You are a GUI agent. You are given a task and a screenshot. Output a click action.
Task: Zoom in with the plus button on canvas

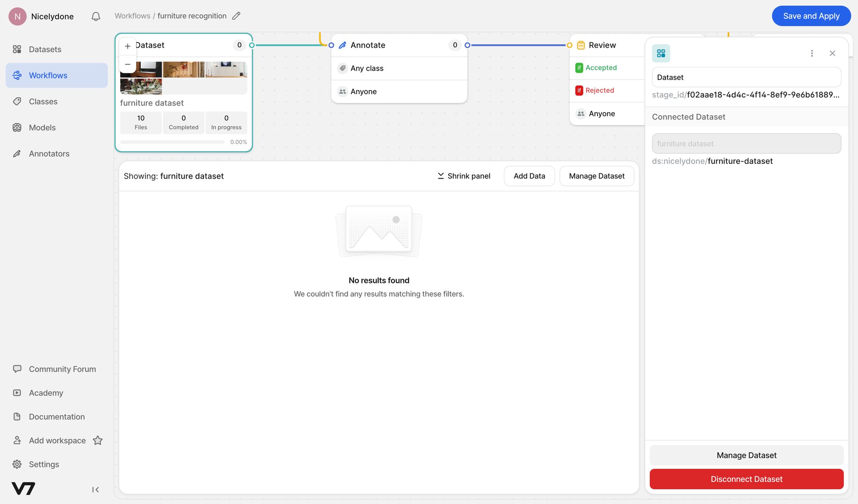pos(127,46)
